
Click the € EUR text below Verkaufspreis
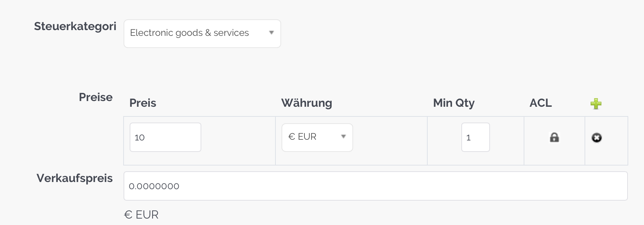[141, 215]
